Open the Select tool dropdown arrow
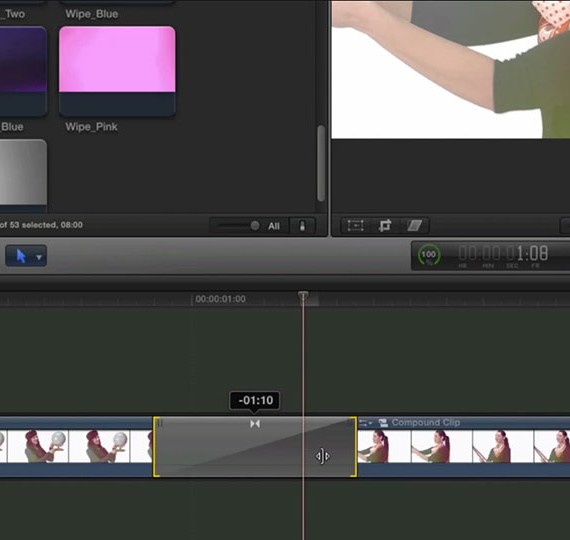The image size is (570, 540). [39, 257]
